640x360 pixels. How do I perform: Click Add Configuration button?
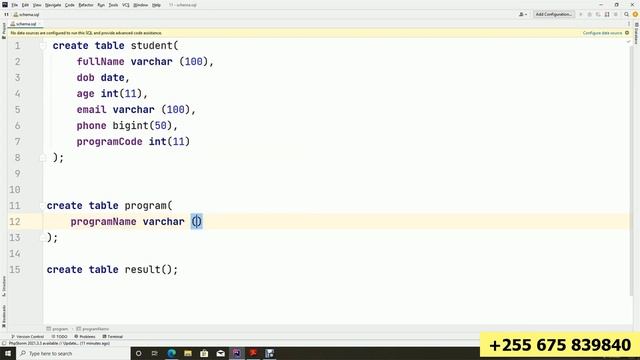coord(553,14)
